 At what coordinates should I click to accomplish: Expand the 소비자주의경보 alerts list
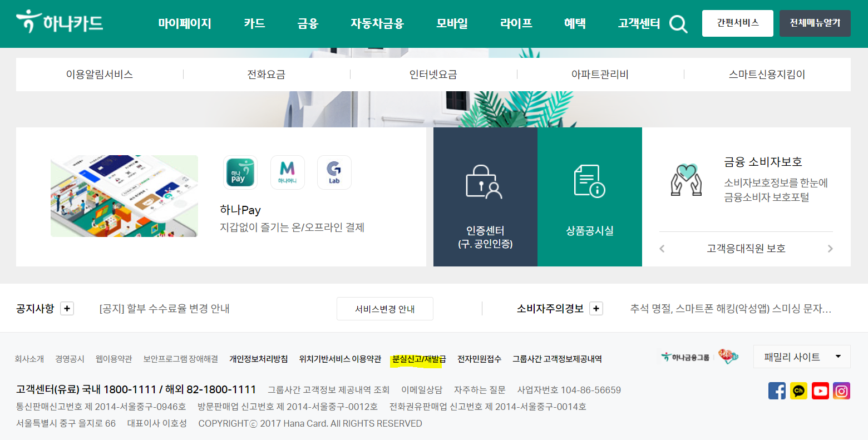(595, 308)
